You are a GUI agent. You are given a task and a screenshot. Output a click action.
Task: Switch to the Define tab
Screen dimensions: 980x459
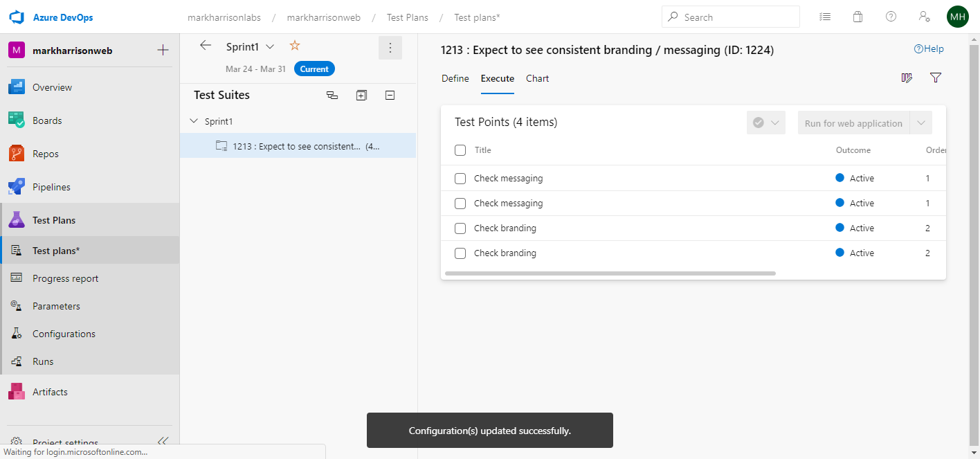pyautogui.click(x=455, y=78)
